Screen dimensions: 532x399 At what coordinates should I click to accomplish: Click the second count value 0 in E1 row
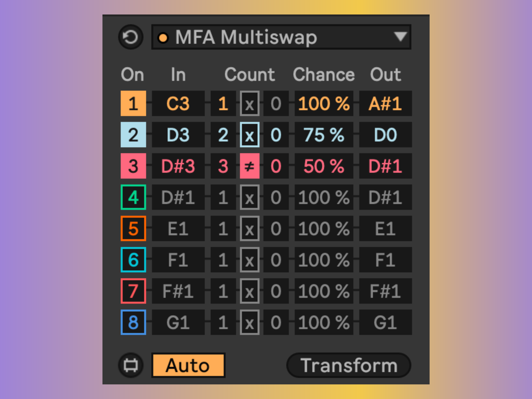276,228
